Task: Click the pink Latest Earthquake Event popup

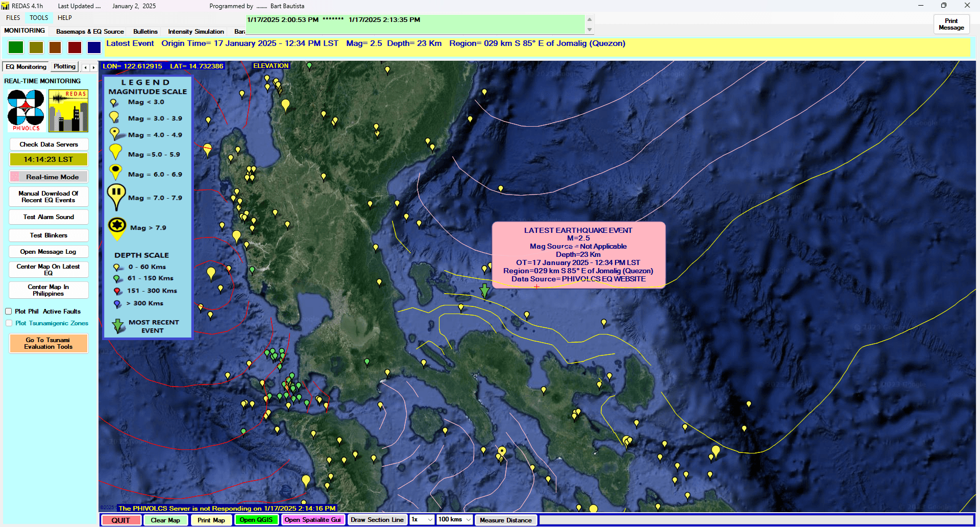Action: point(578,255)
